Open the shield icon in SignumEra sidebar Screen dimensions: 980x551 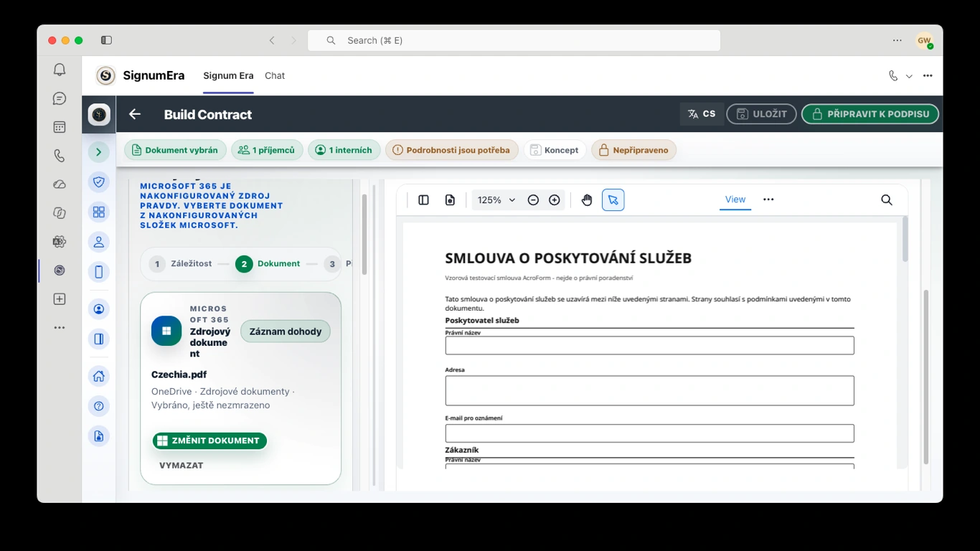click(x=99, y=182)
